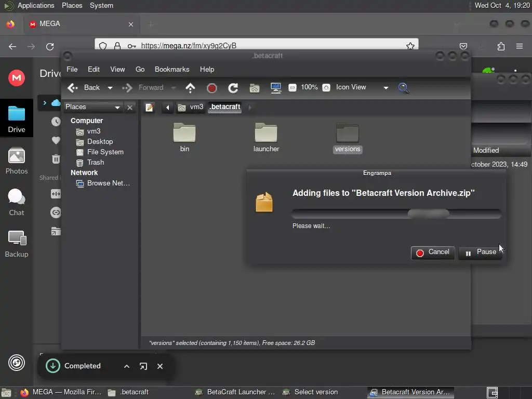
Task: Open MEGA Favourites heart icon
Action: (x=56, y=140)
